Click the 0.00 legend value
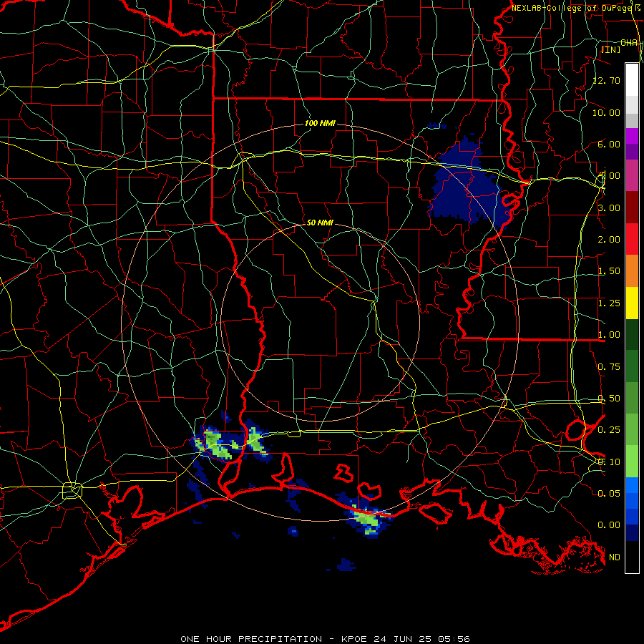This screenshot has height=644, width=644. [609, 525]
